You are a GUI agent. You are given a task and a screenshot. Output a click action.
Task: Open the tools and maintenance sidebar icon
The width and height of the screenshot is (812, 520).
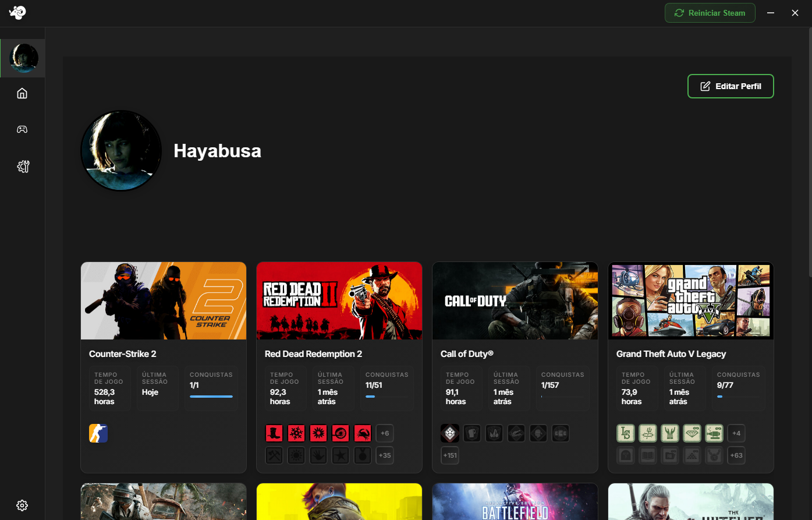(22, 167)
